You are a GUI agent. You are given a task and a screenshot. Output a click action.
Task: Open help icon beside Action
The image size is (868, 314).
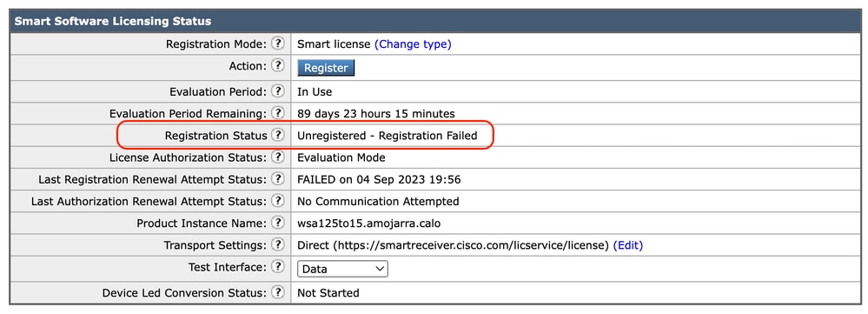tap(278, 66)
